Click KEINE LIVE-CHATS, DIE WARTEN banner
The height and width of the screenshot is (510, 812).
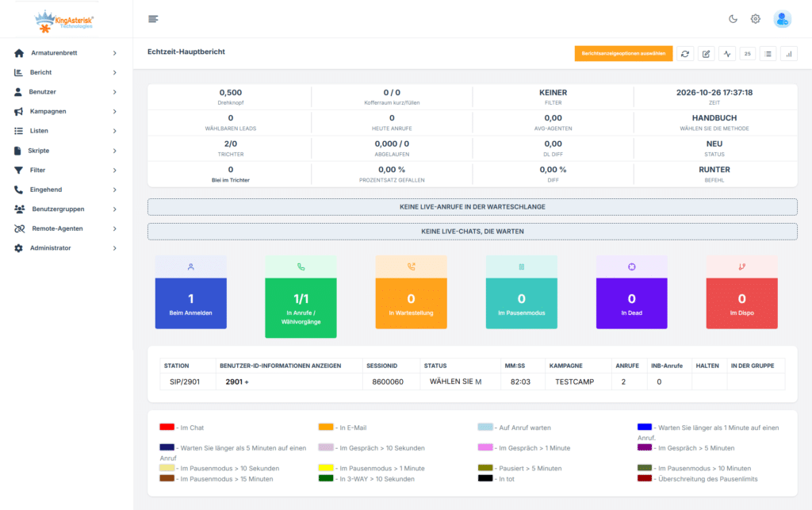(473, 232)
